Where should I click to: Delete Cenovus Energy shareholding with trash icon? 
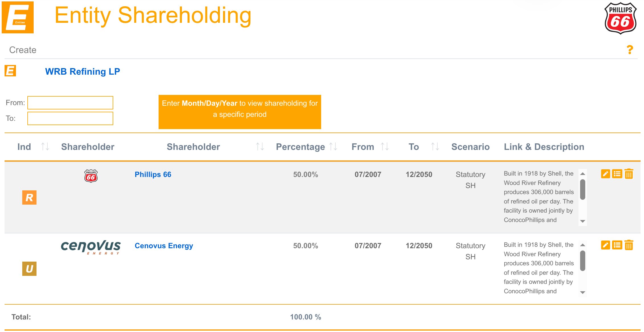629,245
